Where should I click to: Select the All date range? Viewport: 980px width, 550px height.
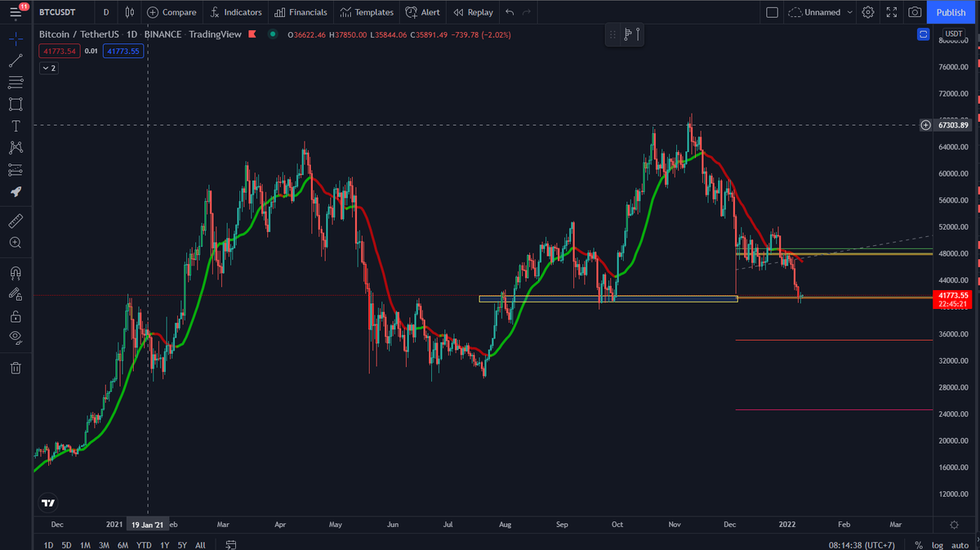click(x=200, y=545)
